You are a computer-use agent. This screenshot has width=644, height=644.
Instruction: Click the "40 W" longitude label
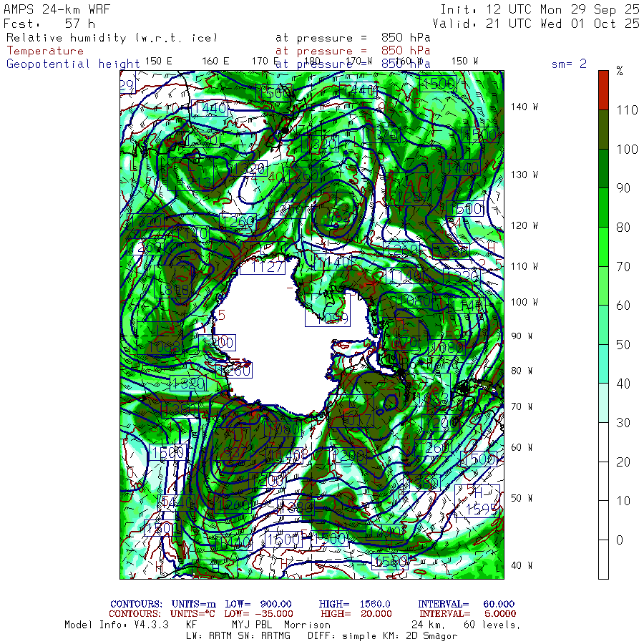[522, 565]
